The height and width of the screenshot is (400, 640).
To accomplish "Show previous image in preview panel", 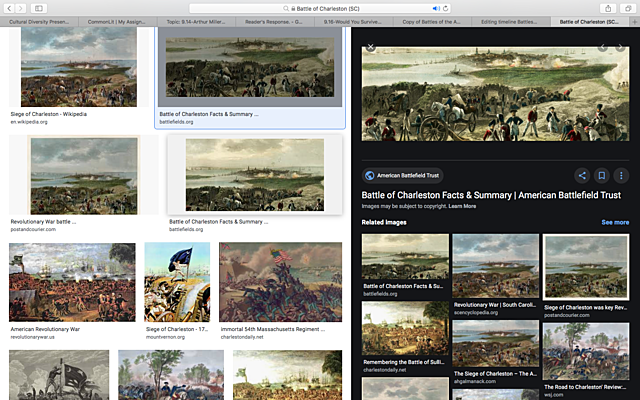I will [x=602, y=47].
